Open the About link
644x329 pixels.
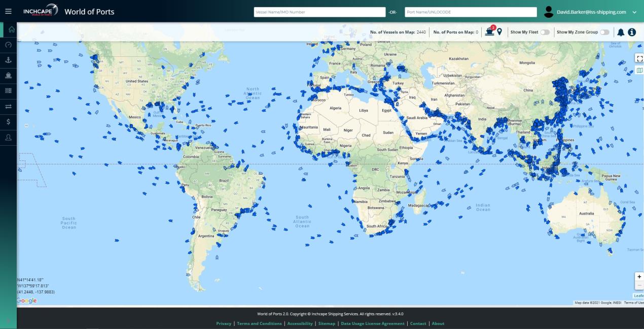click(438, 323)
